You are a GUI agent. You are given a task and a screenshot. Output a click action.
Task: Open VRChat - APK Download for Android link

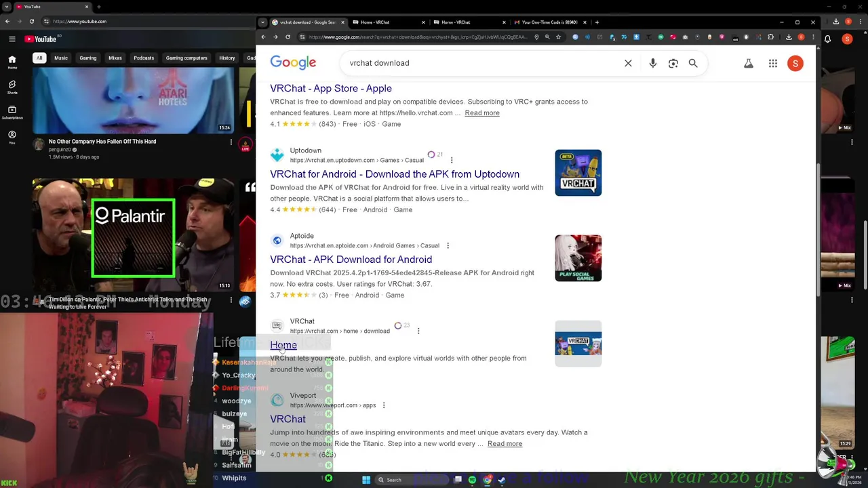click(351, 260)
